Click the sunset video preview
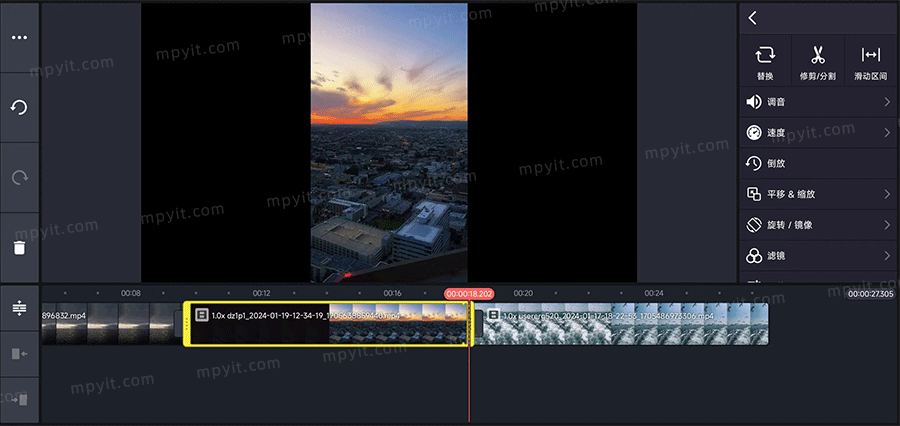The height and width of the screenshot is (426, 900). click(389, 142)
